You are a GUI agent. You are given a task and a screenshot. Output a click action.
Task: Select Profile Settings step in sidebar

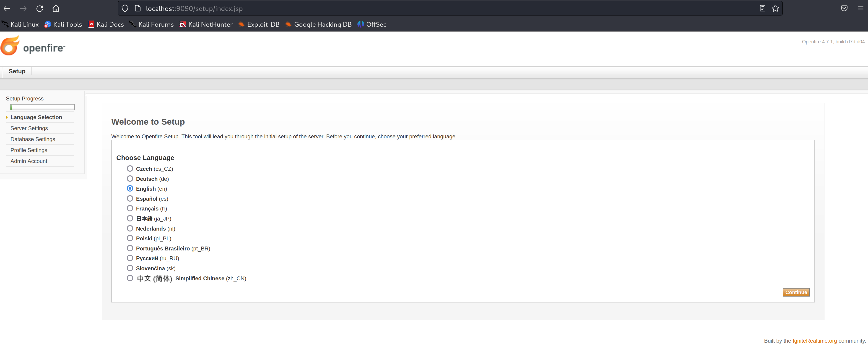coord(29,150)
